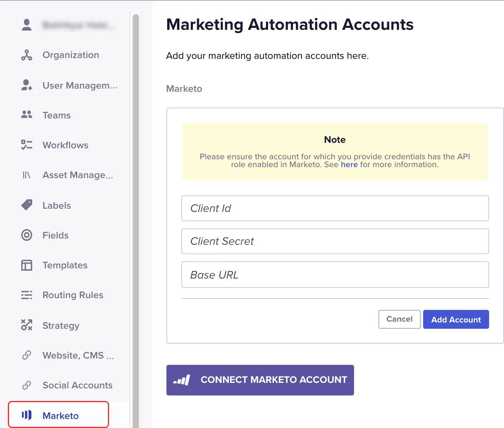Click the Teams people icon
504x428 pixels.
pos(27,115)
